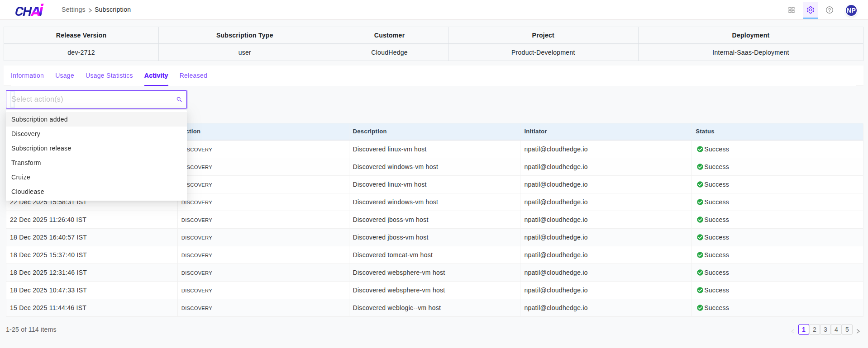The height and width of the screenshot is (348, 868).
Task: Go to page 1
Action: 804,329
